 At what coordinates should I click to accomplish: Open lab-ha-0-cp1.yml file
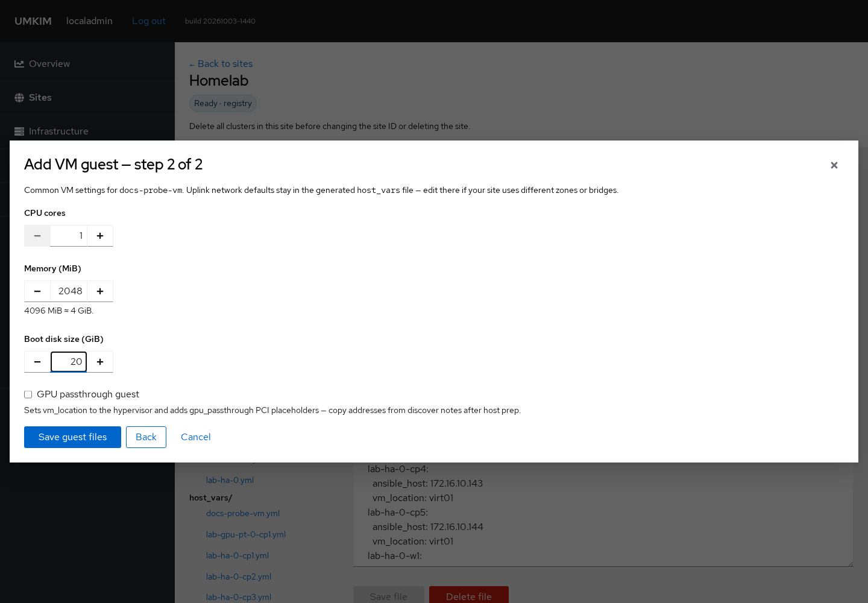(237, 556)
